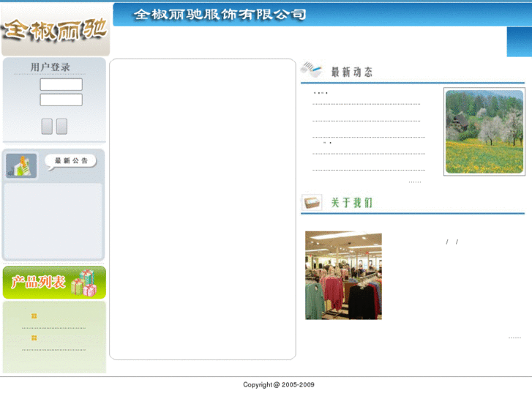Click the first yellow grid icon in product list
This screenshot has width=532, height=399.
[34, 316]
